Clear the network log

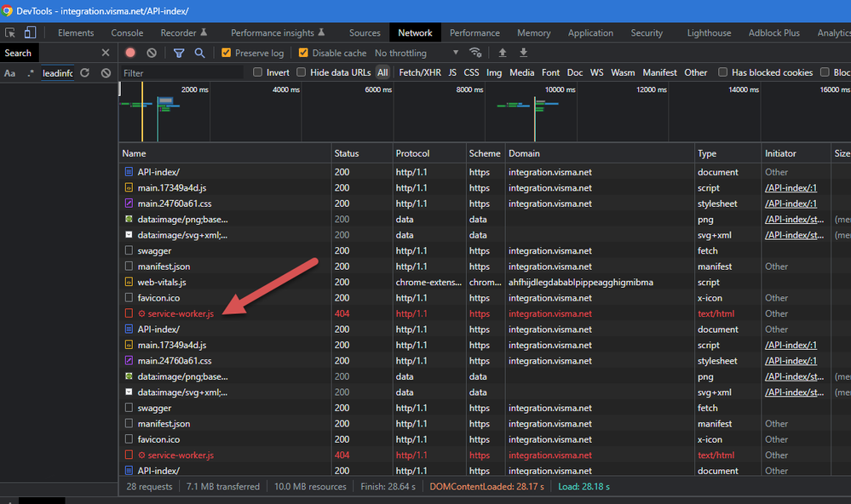click(x=152, y=53)
